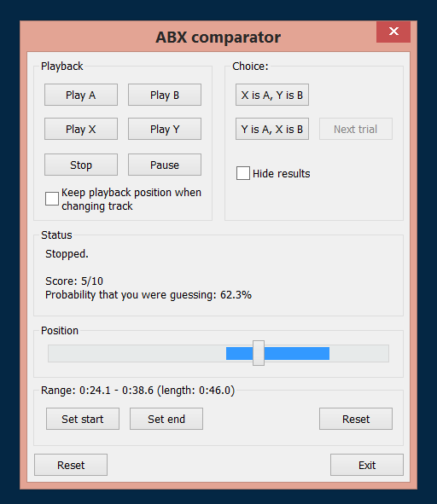
Task: Reset the playback range
Action: [356, 419]
